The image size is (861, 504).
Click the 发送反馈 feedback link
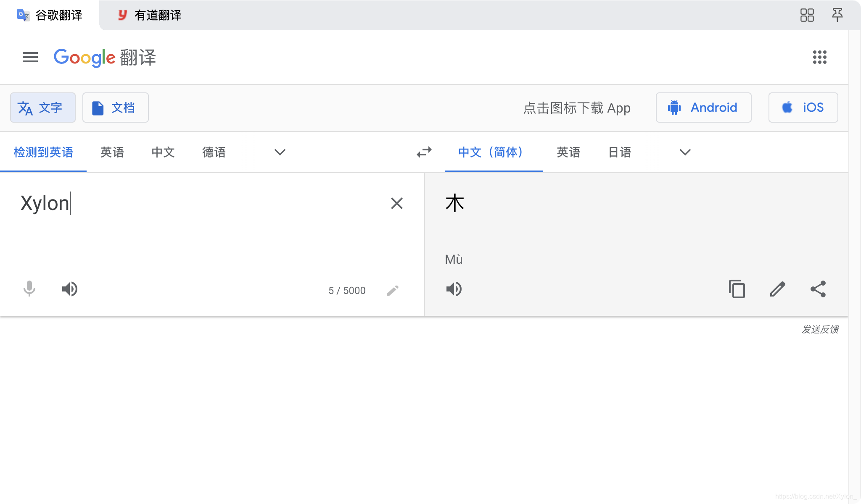(819, 329)
